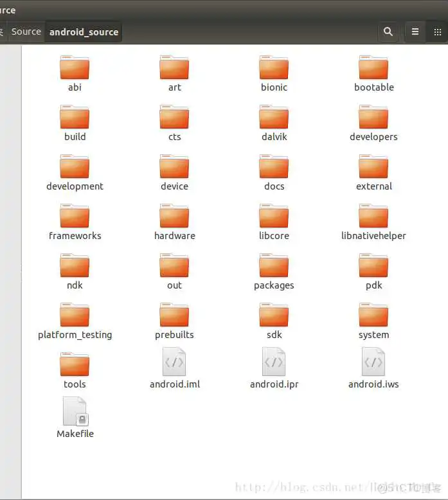The width and height of the screenshot is (448, 500).
Task: Select the external folder
Action: (x=373, y=167)
